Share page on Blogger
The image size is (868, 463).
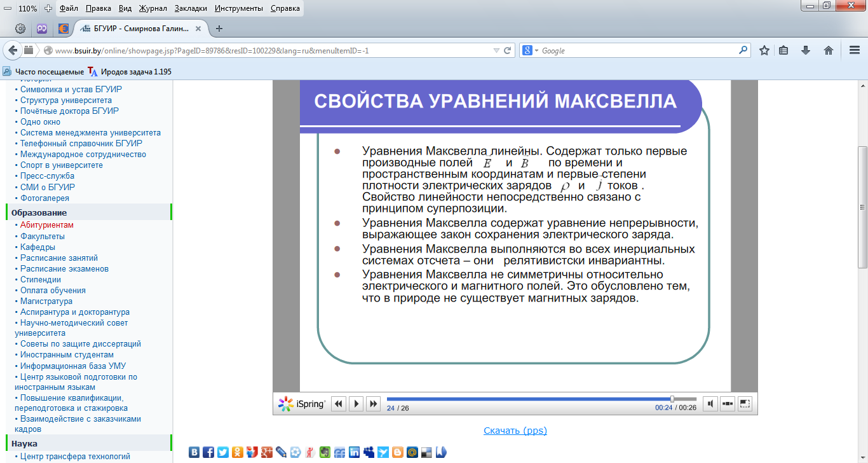tap(398, 452)
